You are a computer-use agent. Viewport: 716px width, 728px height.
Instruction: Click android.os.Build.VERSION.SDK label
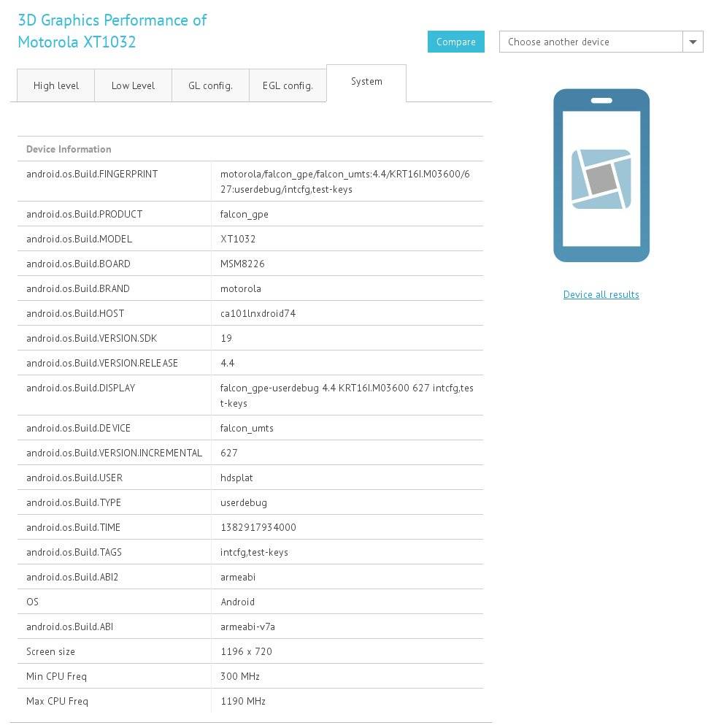pyautogui.click(x=91, y=339)
